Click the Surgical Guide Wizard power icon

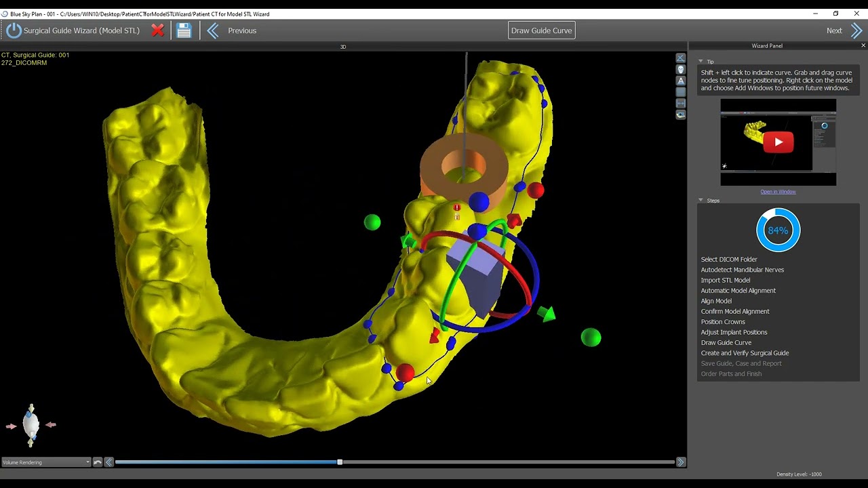pyautogui.click(x=14, y=30)
